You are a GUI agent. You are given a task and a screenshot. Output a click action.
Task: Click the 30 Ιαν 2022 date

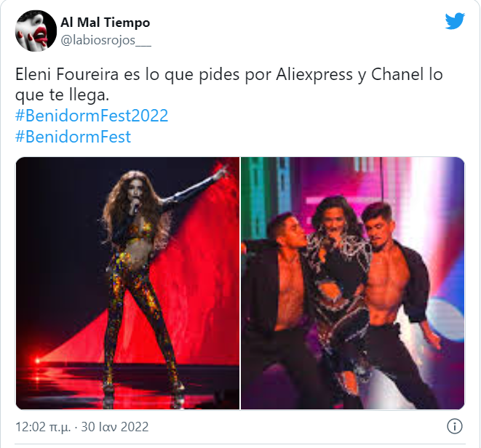(115, 427)
